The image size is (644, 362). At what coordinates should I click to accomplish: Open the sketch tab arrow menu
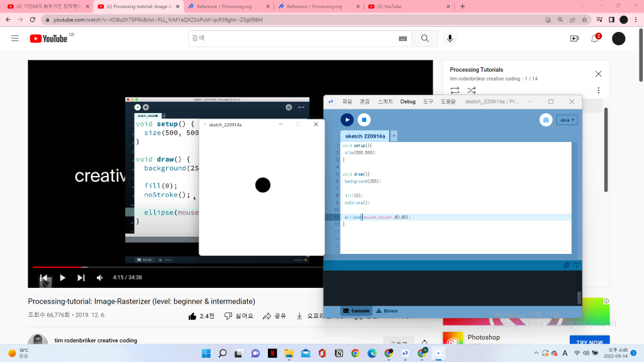tap(394, 136)
